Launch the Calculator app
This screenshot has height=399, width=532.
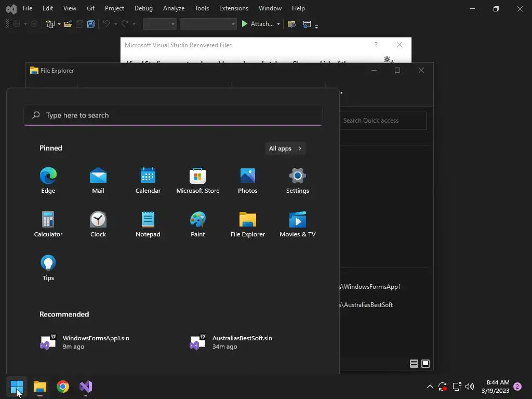(x=48, y=224)
